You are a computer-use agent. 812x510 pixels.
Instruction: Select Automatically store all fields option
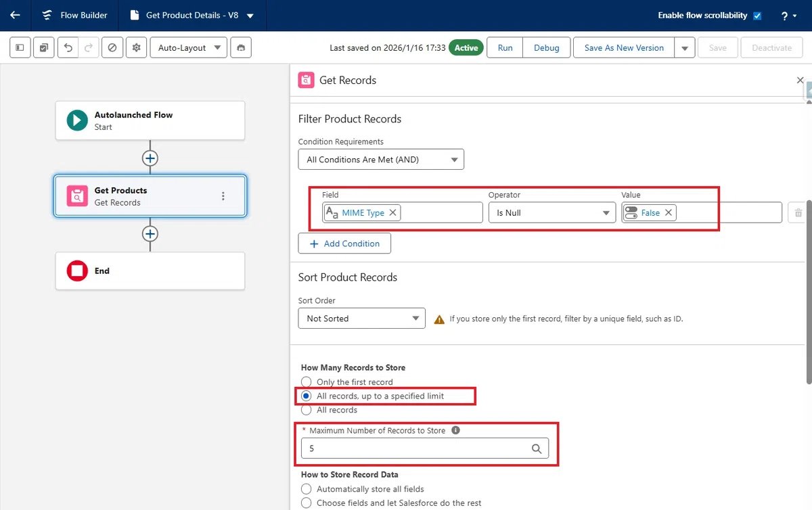click(307, 489)
